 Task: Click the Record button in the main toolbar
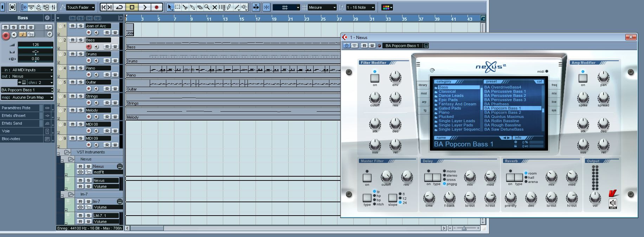tap(156, 7)
